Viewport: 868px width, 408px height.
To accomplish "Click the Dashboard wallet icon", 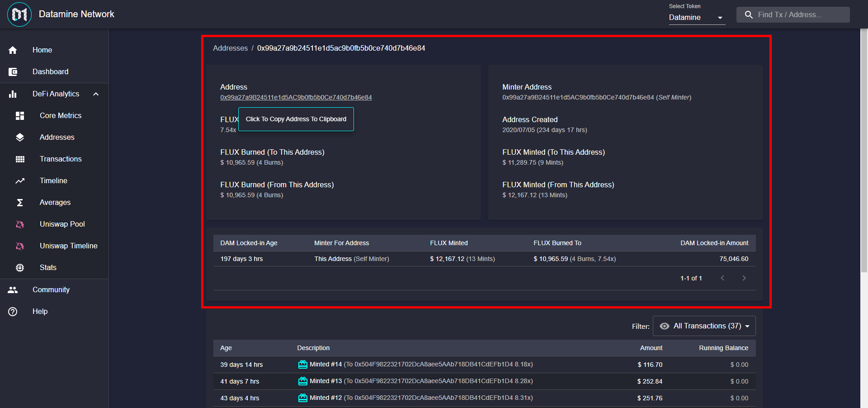I will tap(13, 72).
